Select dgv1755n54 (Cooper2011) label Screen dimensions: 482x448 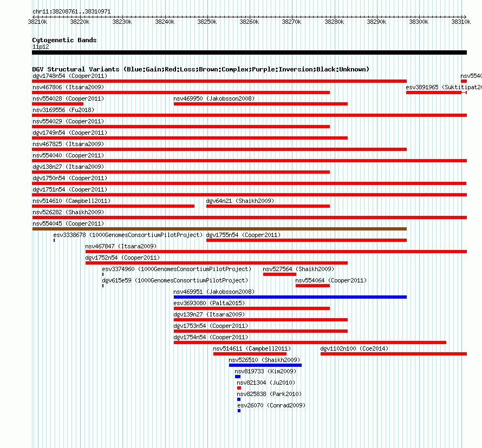243,235
